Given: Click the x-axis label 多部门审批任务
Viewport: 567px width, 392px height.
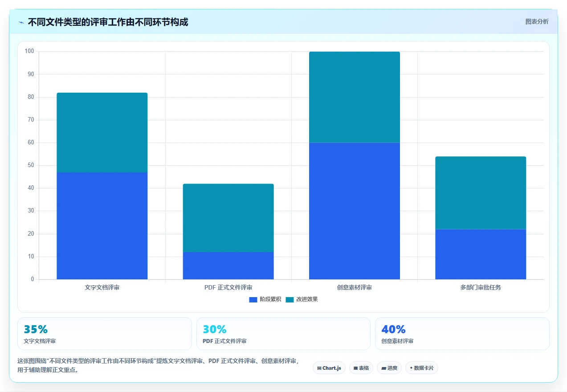Looking at the screenshot, I should pyautogui.click(x=481, y=287).
